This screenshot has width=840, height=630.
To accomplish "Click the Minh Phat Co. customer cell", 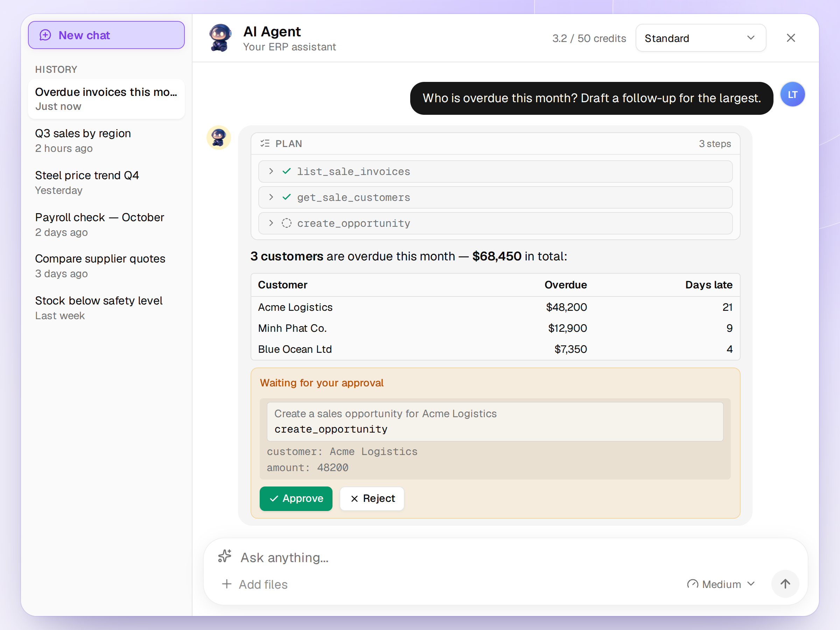I will pos(292,328).
